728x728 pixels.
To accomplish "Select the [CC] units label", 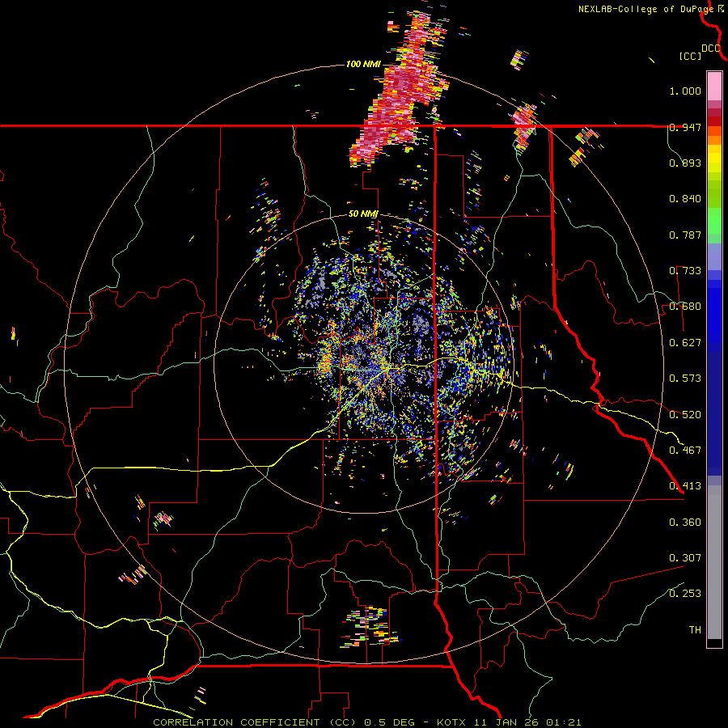I will [x=690, y=56].
